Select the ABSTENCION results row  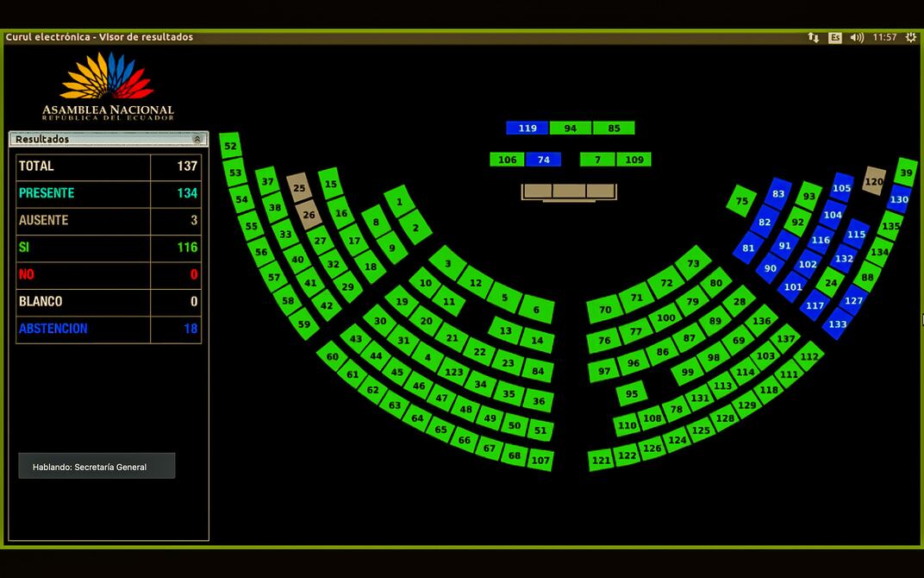[x=109, y=329]
